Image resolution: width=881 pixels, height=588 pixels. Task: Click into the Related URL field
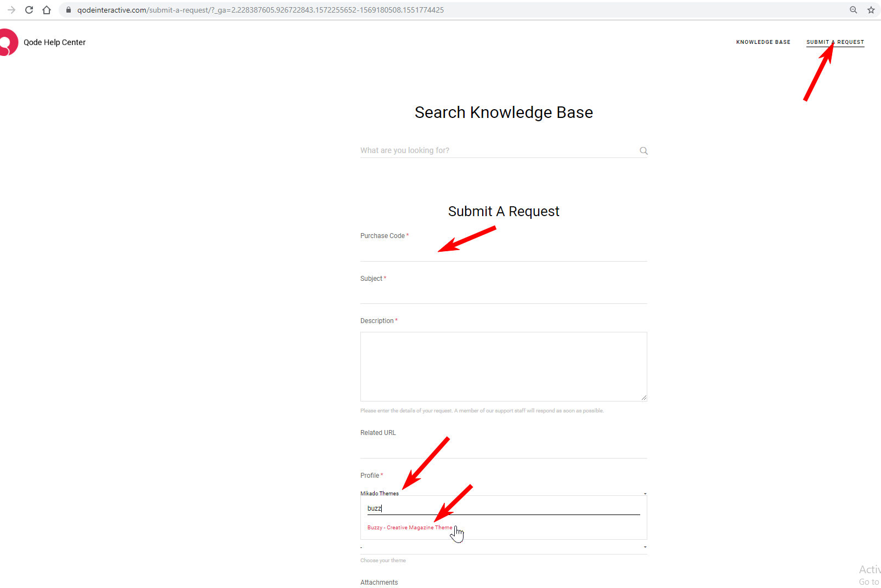(x=504, y=449)
